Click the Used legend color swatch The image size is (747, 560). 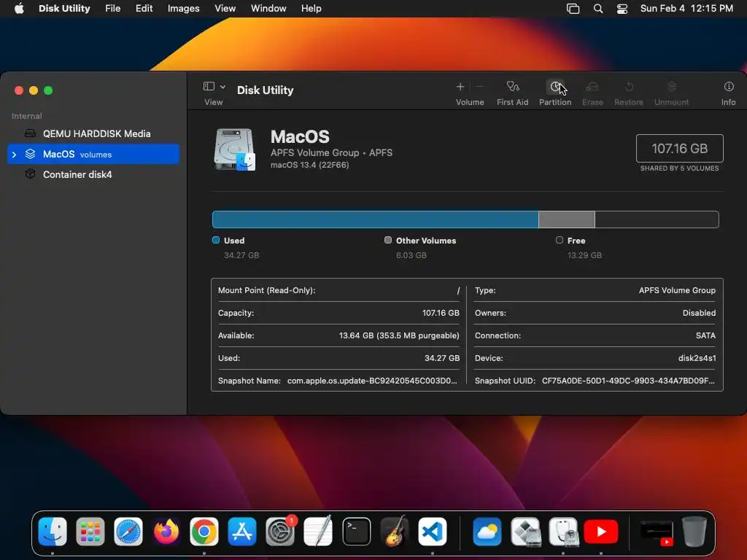[x=216, y=240]
